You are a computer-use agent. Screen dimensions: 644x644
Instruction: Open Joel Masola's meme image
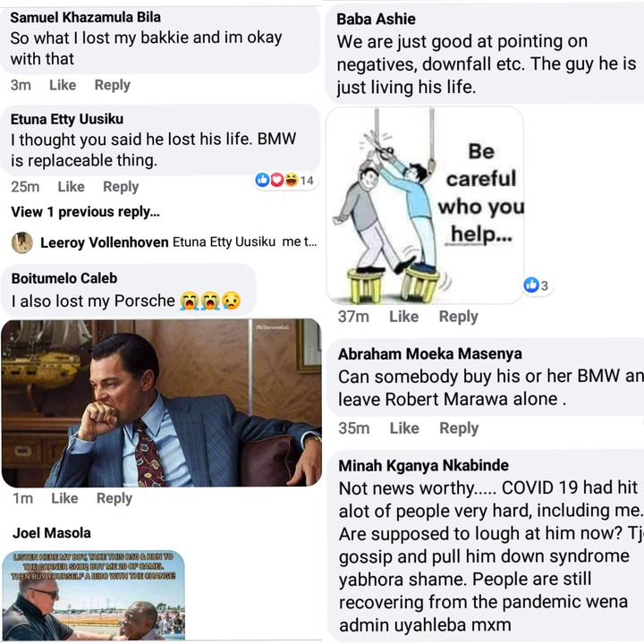[x=93, y=595]
